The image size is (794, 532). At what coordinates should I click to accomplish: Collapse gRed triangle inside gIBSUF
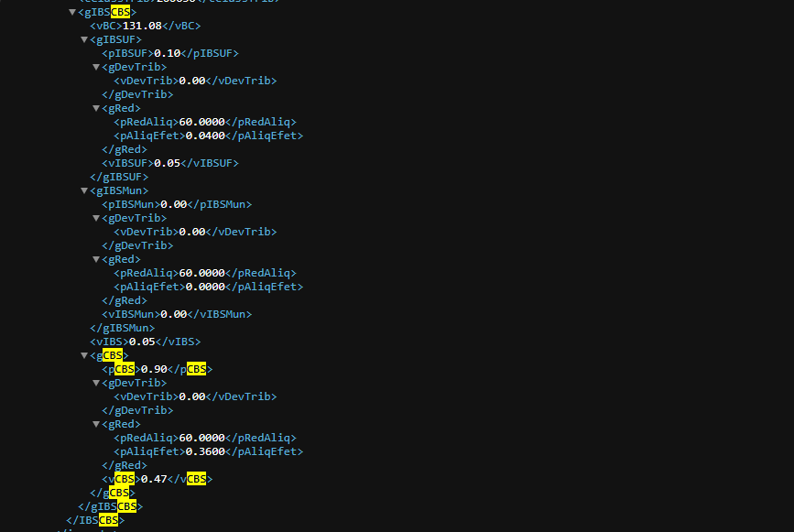click(x=96, y=108)
